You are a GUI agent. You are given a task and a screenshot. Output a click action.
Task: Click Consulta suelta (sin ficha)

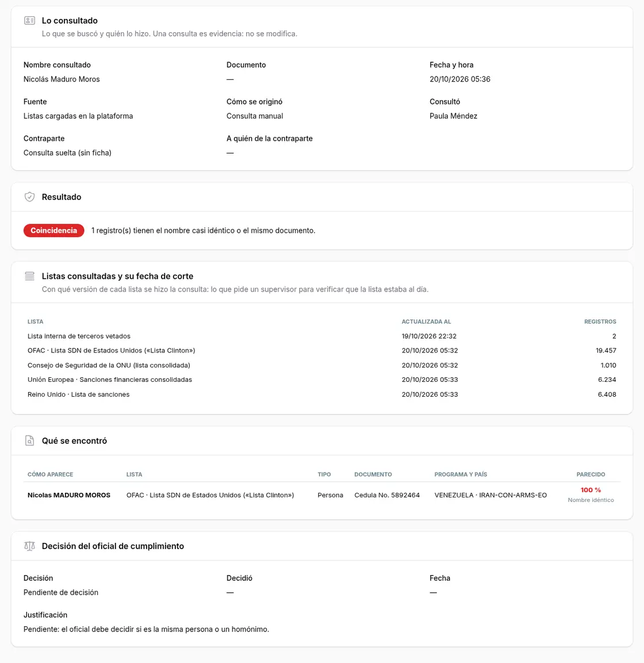coord(67,152)
